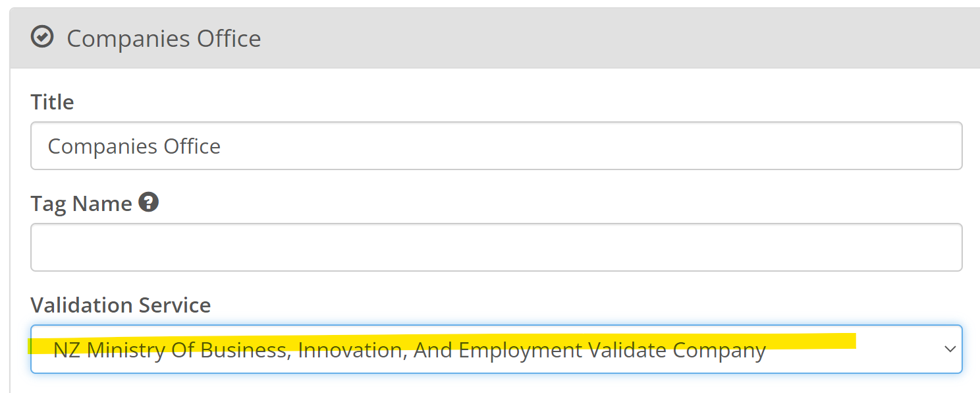This screenshot has width=980, height=393.
Task: Open the Validation Service dropdown arrow
Action: pos(950,349)
